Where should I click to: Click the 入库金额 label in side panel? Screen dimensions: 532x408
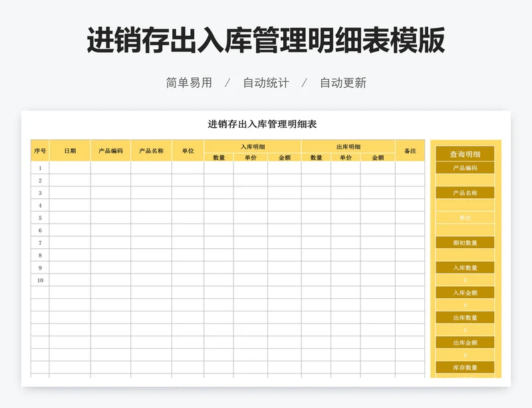pos(465,293)
